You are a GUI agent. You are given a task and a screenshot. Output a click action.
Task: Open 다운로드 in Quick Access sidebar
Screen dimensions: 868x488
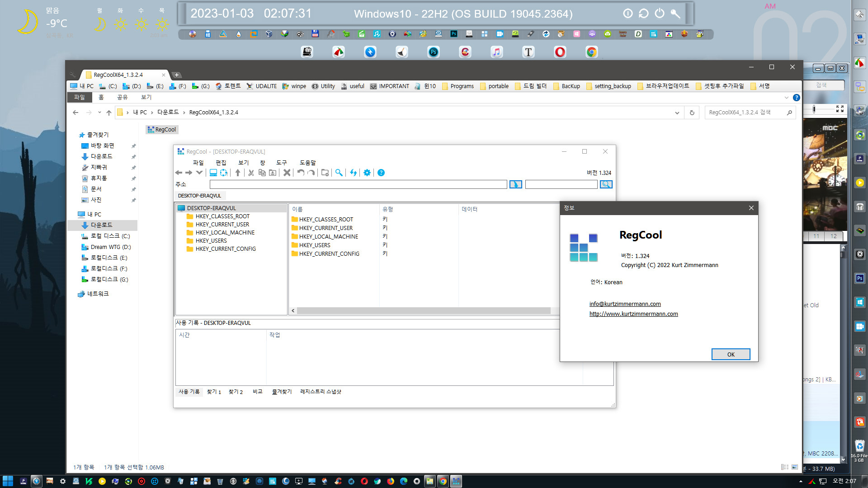tap(101, 156)
